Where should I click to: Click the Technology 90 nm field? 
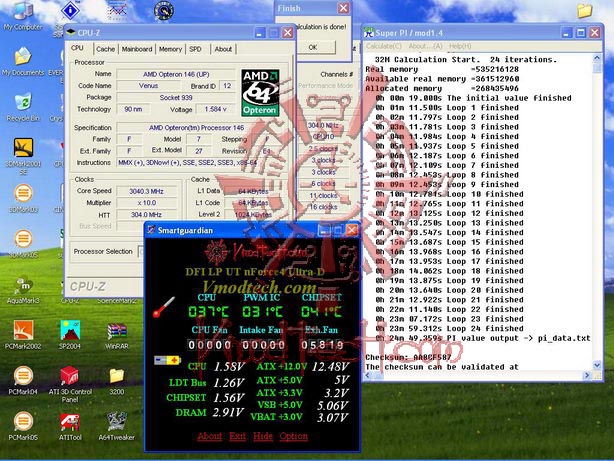[133, 109]
